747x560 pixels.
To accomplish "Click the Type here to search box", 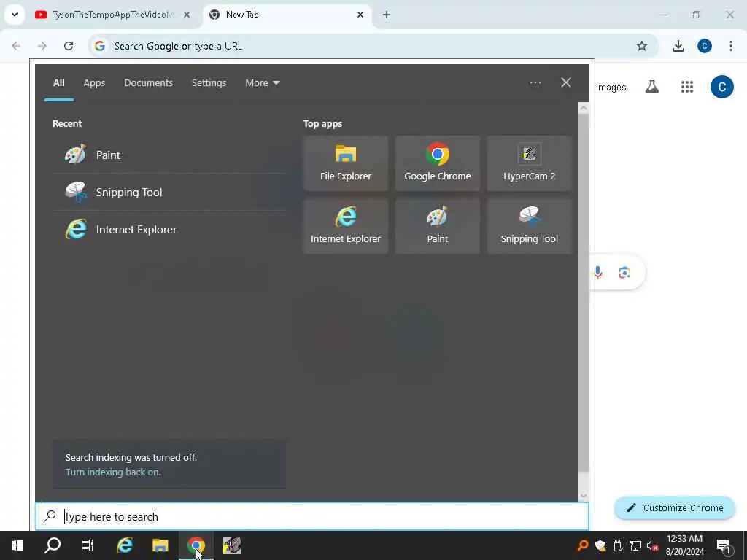I will pyautogui.click(x=312, y=517).
